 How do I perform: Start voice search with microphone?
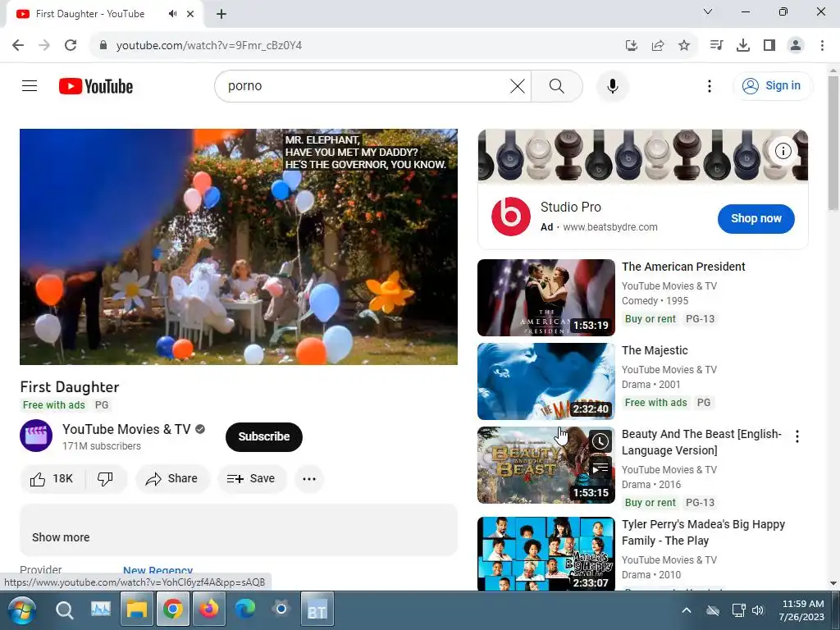[x=612, y=85]
